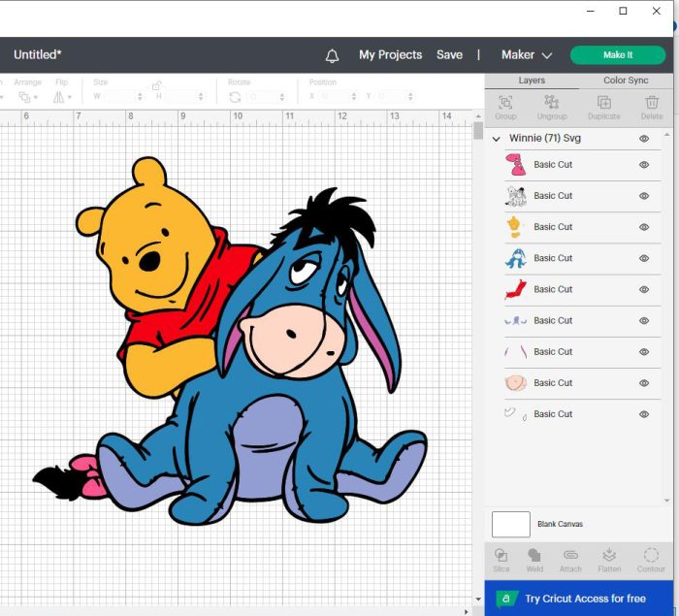The image size is (679, 616).
Task: Open the Maker machine dropdown
Action: pyautogui.click(x=527, y=55)
